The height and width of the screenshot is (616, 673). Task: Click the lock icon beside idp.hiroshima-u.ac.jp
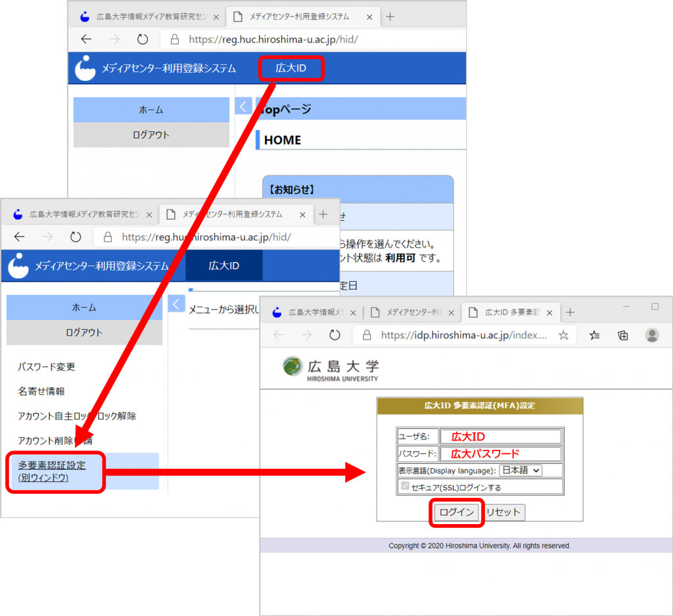coord(367,336)
